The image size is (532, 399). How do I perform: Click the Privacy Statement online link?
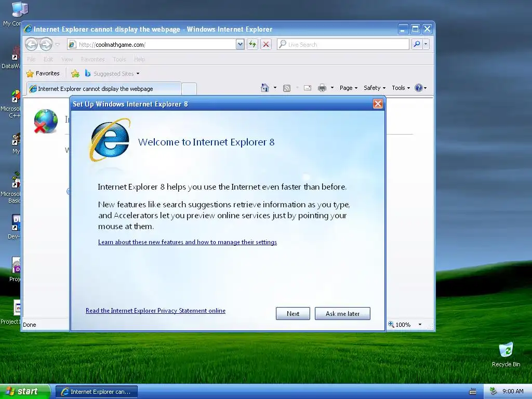pyautogui.click(x=155, y=311)
